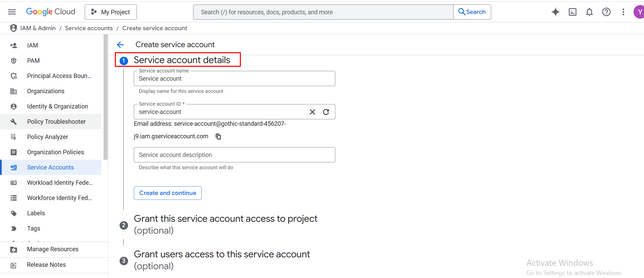Activate Cloud Shell terminal icon
Image resolution: width=644 pixels, height=278 pixels.
pyautogui.click(x=573, y=12)
